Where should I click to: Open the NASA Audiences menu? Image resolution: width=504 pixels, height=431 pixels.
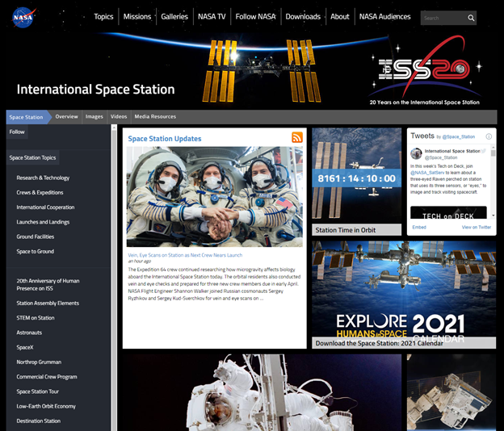coord(385,17)
